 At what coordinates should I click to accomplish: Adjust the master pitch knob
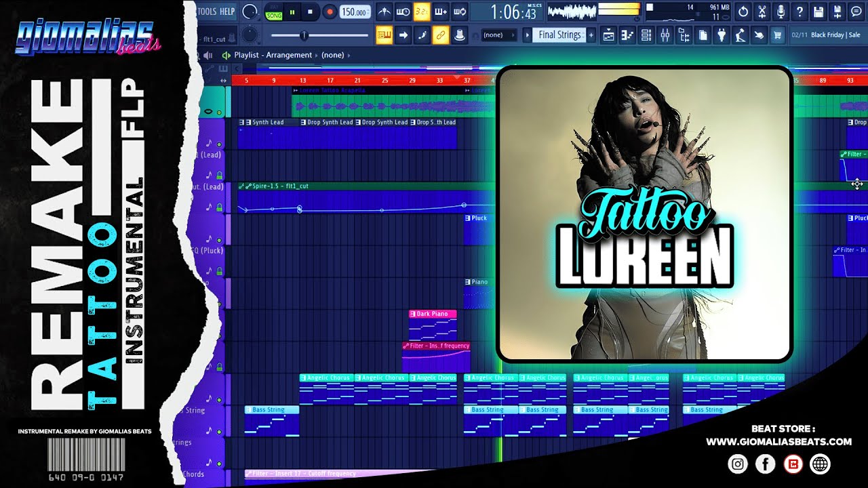pos(250,34)
